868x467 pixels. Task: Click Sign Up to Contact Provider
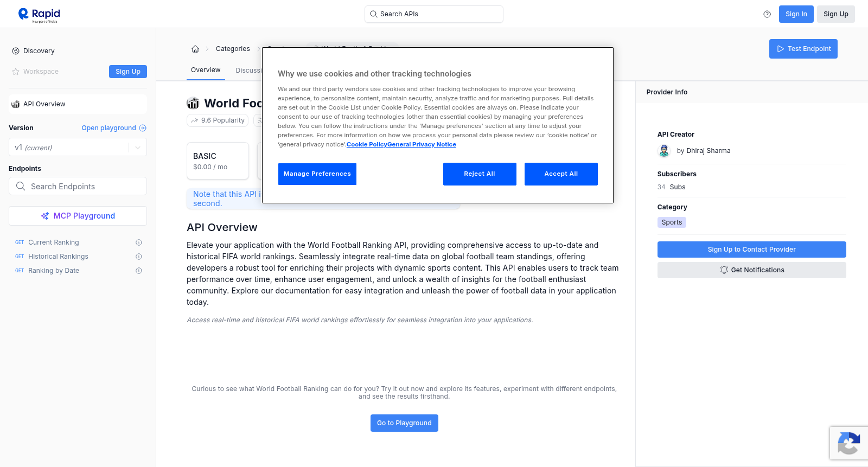click(x=752, y=250)
